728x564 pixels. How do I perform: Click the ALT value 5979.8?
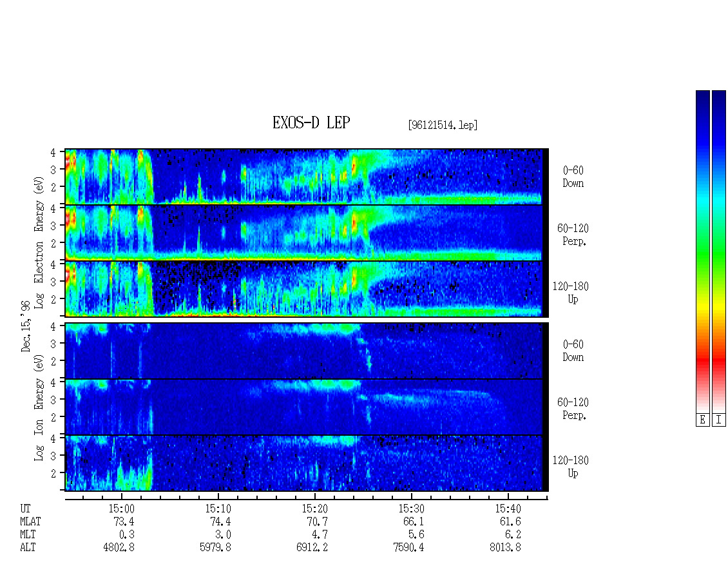215,548
